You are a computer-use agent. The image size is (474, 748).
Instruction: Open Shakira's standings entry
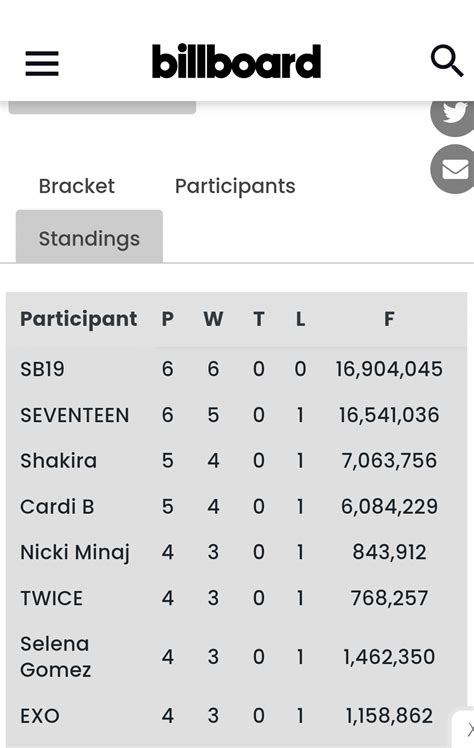58,461
